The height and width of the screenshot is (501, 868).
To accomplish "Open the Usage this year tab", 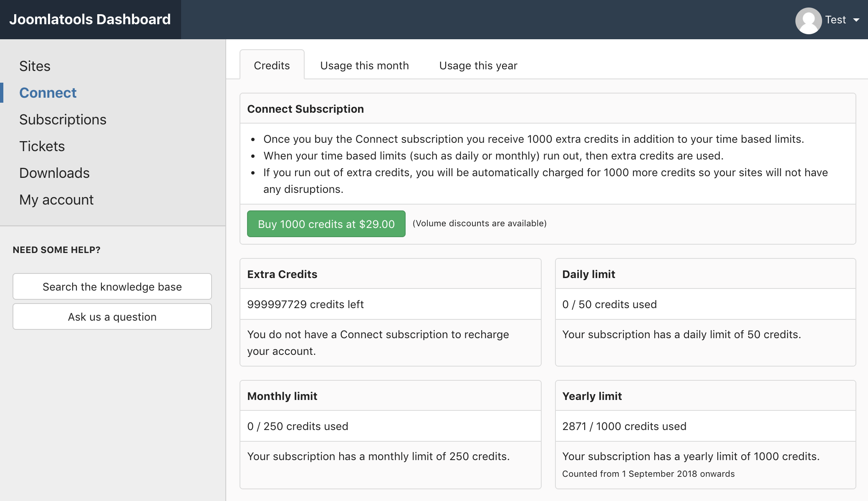I will [x=478, y=66].
